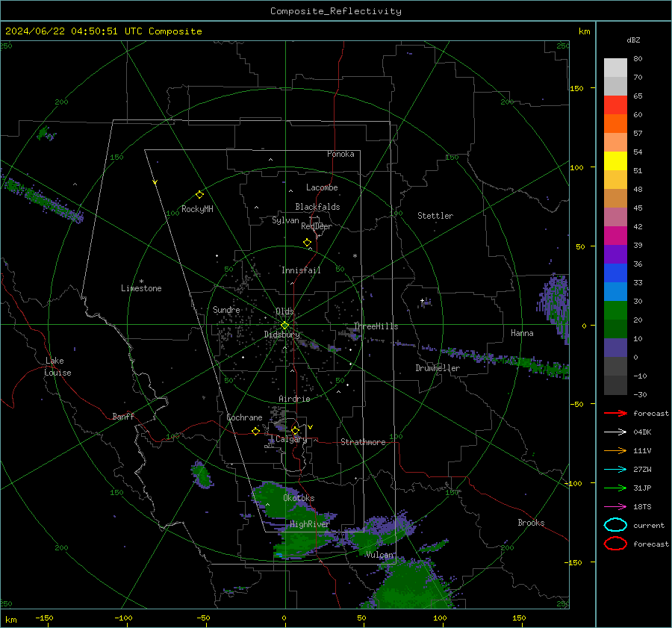Select the orange 111V arrow legend icon

[615, 450]
